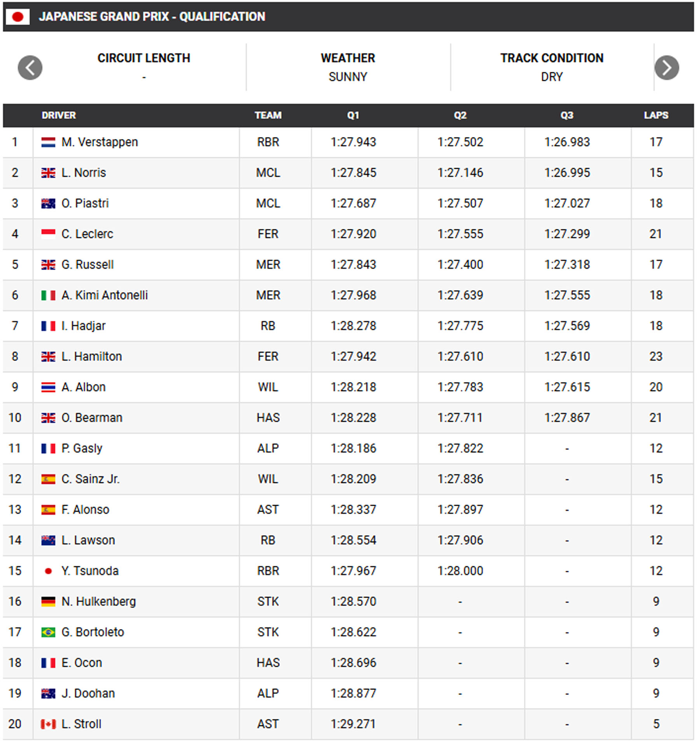This screenshot has width=700, height=742.
Task: Click the Japan flag in header
Action: 17,17
